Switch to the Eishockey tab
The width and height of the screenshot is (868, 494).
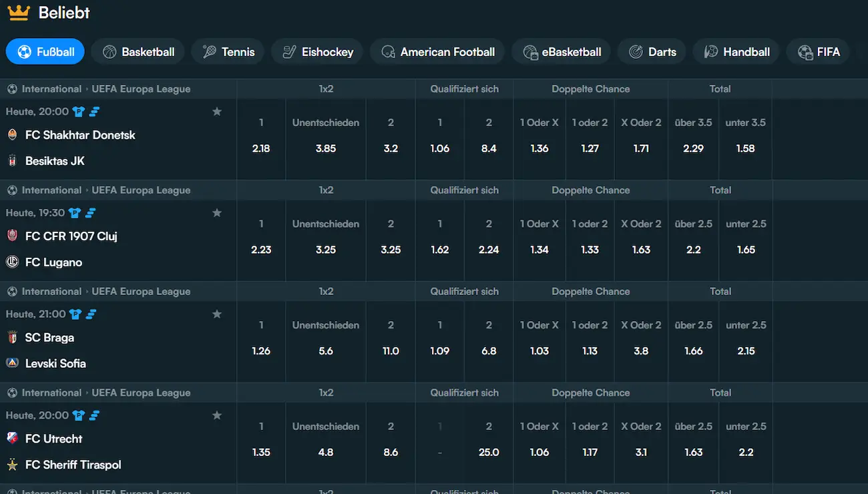[x=317, y=51]
